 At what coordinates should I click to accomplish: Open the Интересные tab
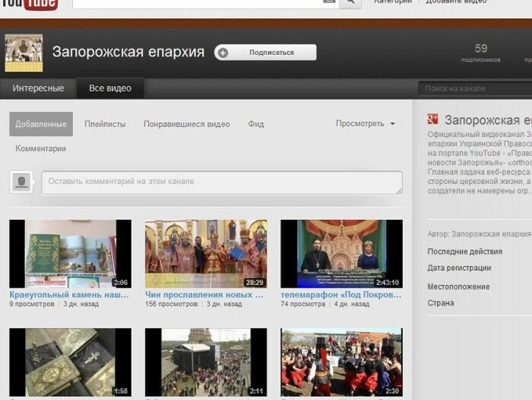38,88
